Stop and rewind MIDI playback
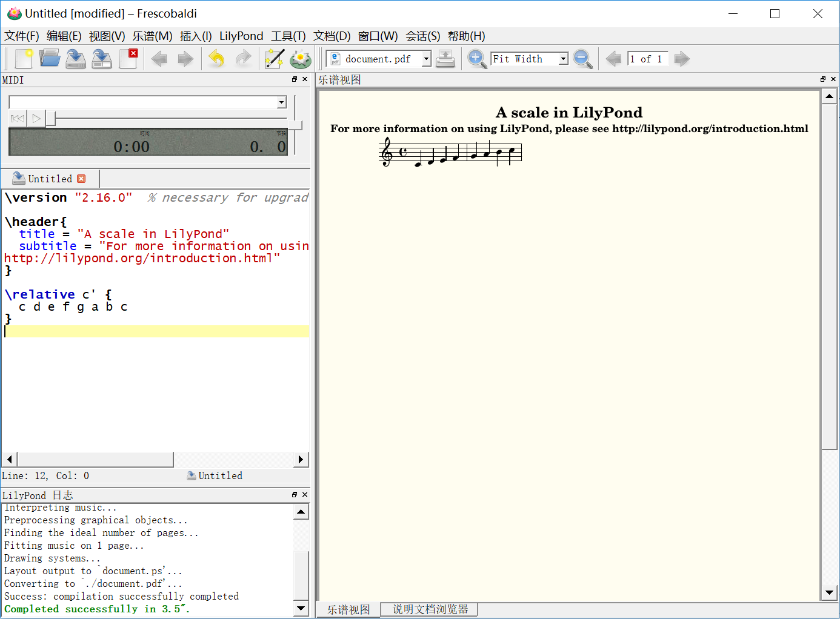 tap(18, 119)
